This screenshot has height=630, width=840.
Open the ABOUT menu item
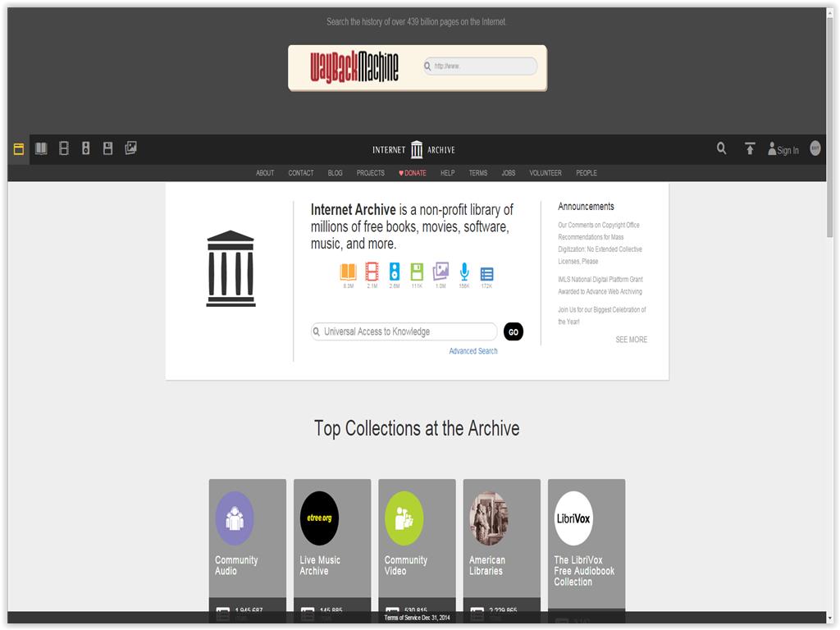click(265, 173)
